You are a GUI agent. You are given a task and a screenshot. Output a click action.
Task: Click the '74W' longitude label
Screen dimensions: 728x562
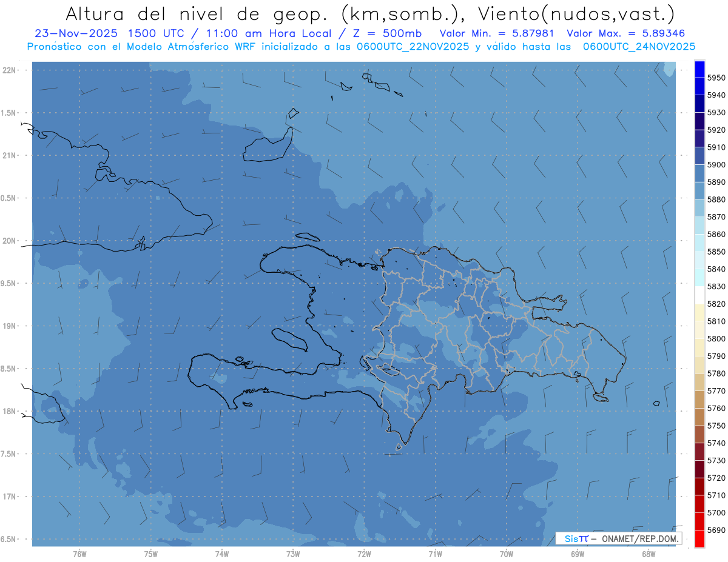point(221,554)
